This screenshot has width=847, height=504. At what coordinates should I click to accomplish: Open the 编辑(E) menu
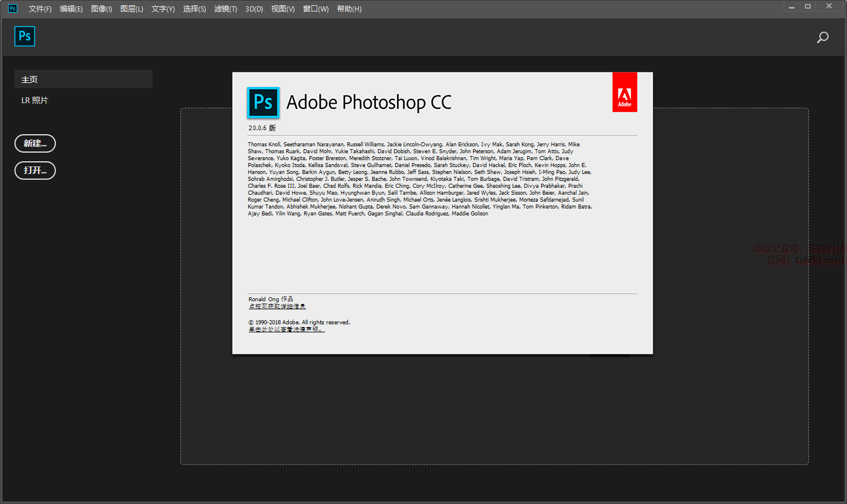[x=71, y=9]
